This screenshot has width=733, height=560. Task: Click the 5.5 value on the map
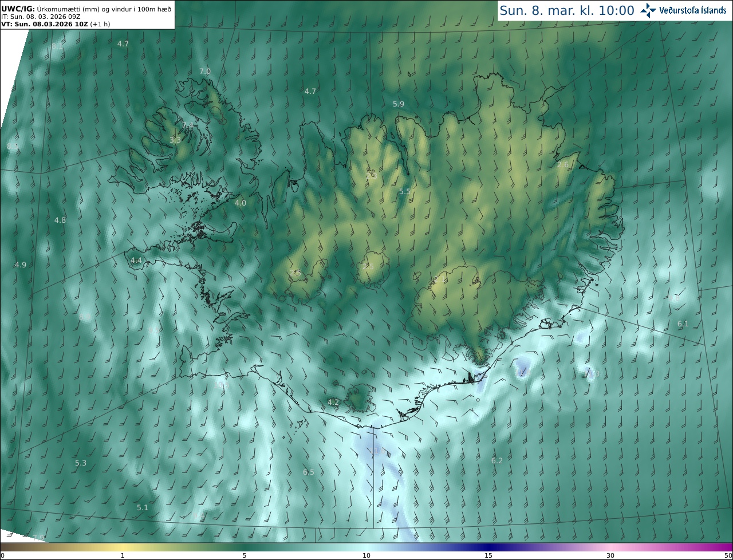[405, 192]
